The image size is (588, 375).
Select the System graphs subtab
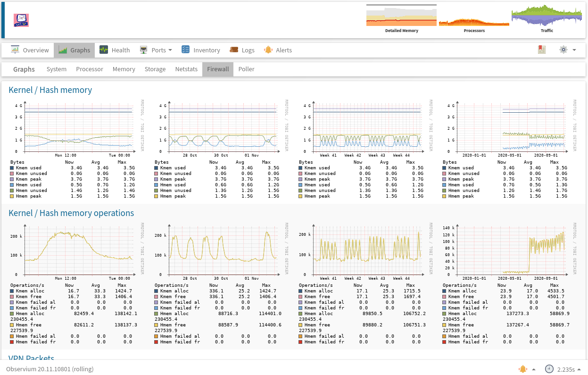pyautogui.click(x=57, y=69)
